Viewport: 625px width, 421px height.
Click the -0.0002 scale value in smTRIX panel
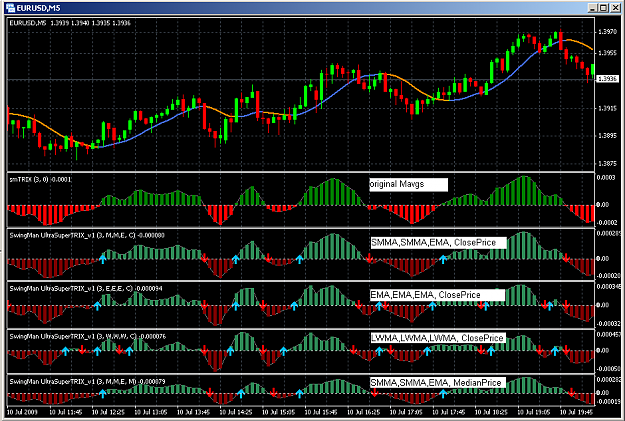[x=607, y=222]
